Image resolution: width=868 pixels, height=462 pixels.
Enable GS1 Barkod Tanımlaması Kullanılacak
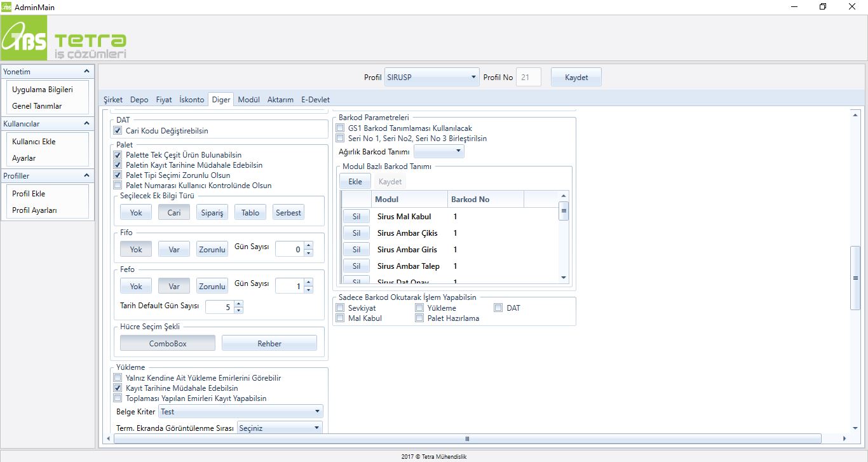pos(340,128)
